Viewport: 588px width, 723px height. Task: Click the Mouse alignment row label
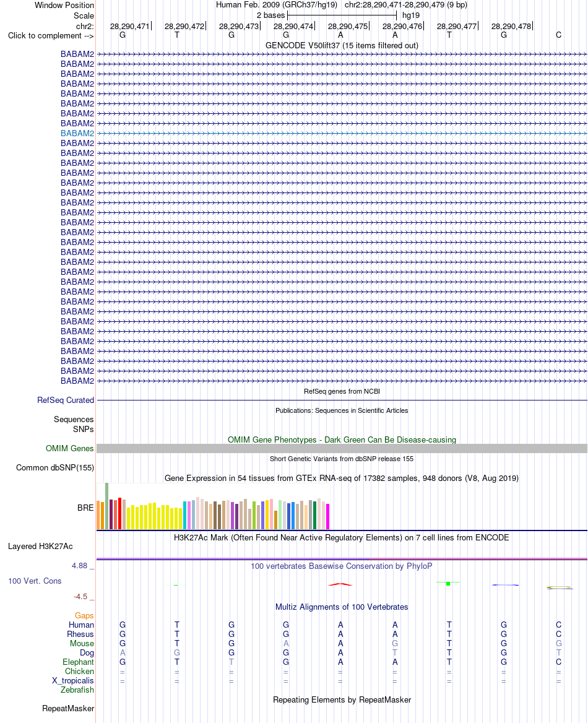(x=82, y=643)
